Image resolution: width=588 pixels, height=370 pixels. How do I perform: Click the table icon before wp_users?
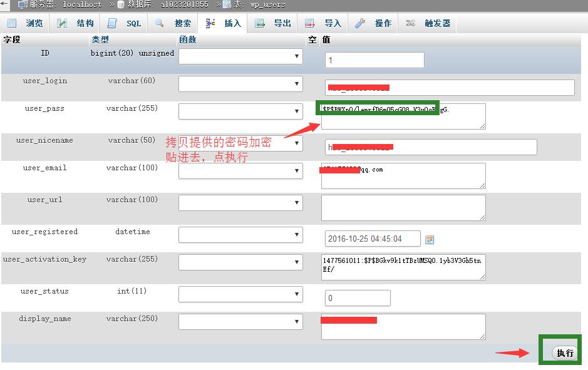point(227,4)
